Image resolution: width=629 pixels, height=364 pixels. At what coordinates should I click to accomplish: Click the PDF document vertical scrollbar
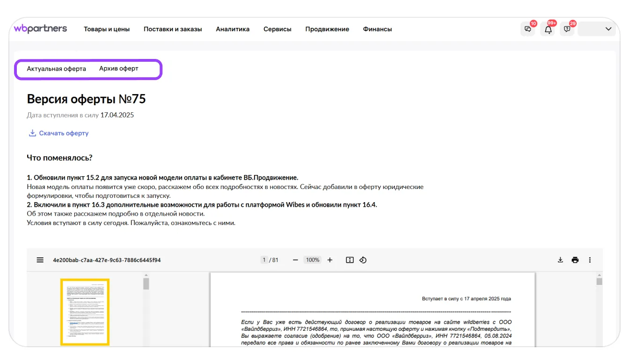[x=599, y=281]
